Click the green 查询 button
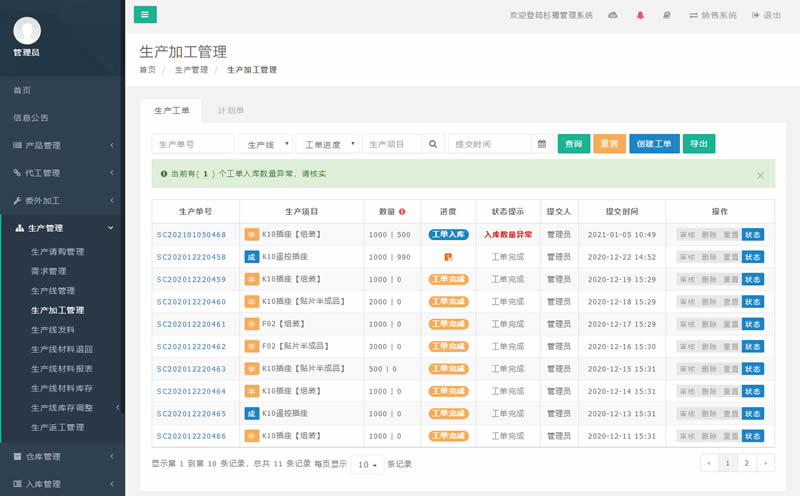The image size is (800, 496). coord(574,144)
